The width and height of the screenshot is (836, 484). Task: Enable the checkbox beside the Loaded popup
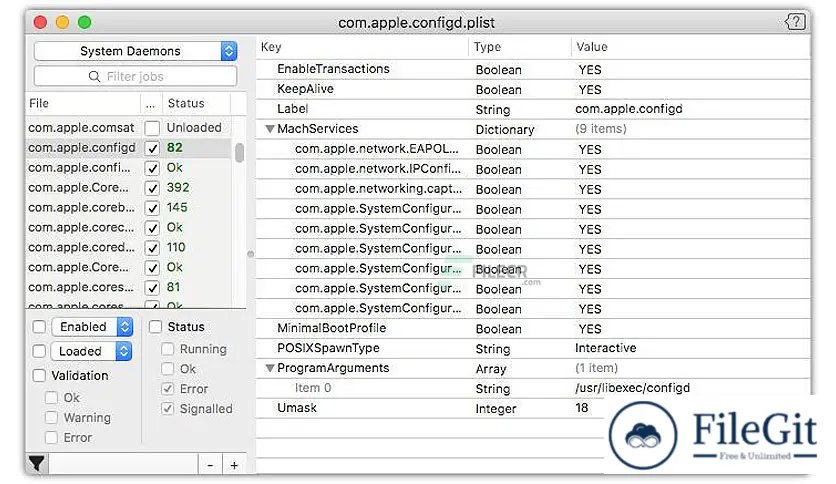point(39,351)
